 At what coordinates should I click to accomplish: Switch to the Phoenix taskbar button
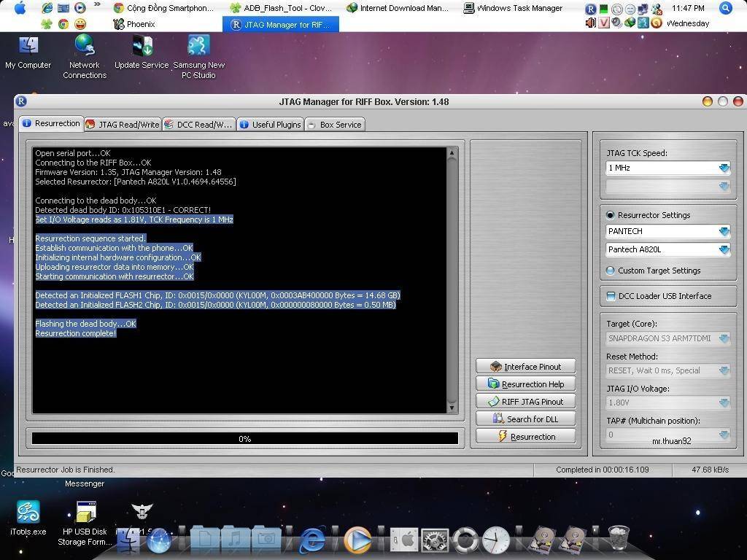134,24
